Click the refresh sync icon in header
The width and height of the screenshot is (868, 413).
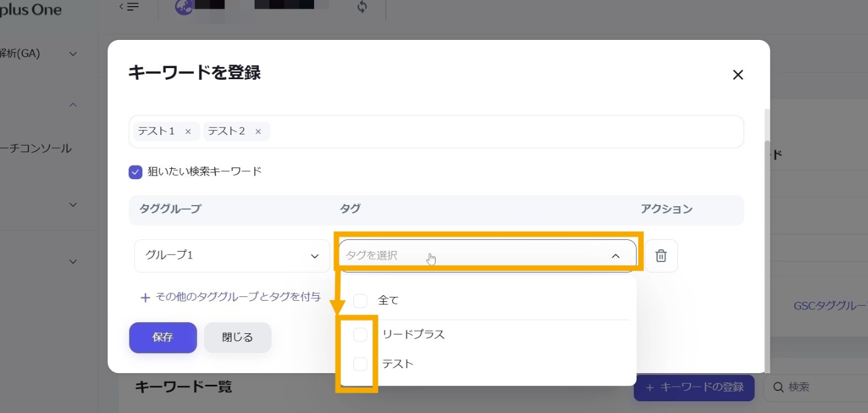361,7
